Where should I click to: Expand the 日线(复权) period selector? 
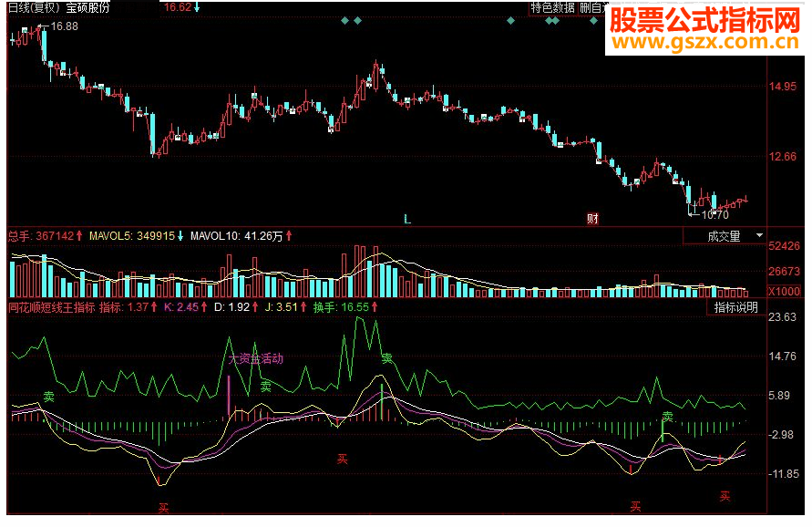(27, 8)
